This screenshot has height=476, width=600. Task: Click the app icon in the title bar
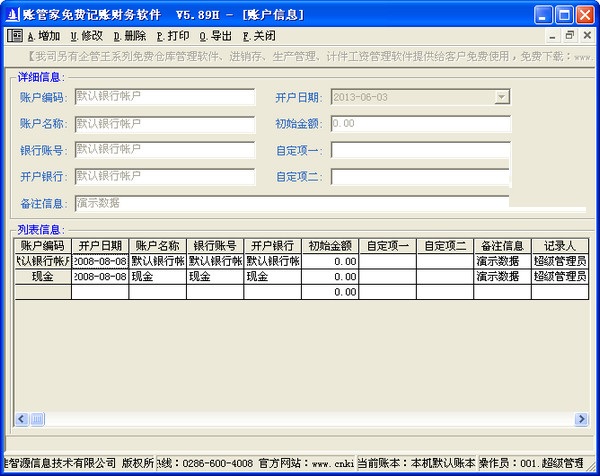point(12,15)
